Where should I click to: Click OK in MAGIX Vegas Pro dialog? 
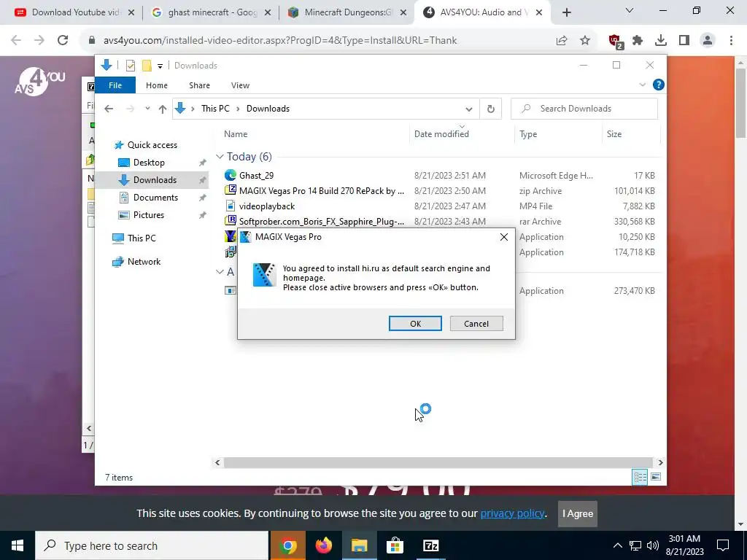point(415,323)
